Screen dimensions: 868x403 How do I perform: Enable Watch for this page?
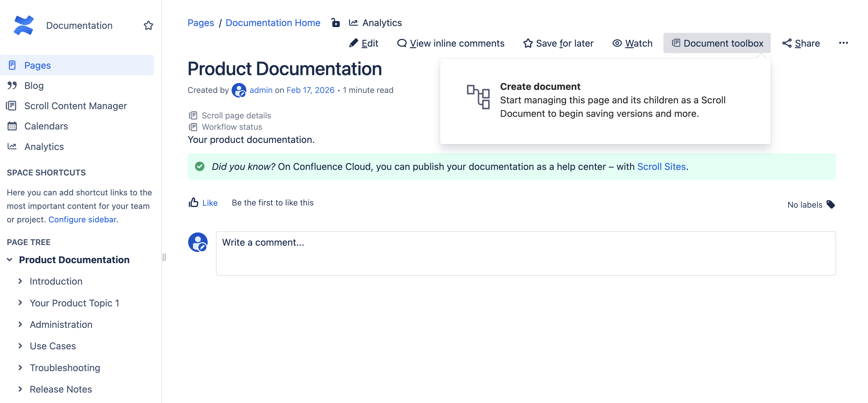click(632, 43)
